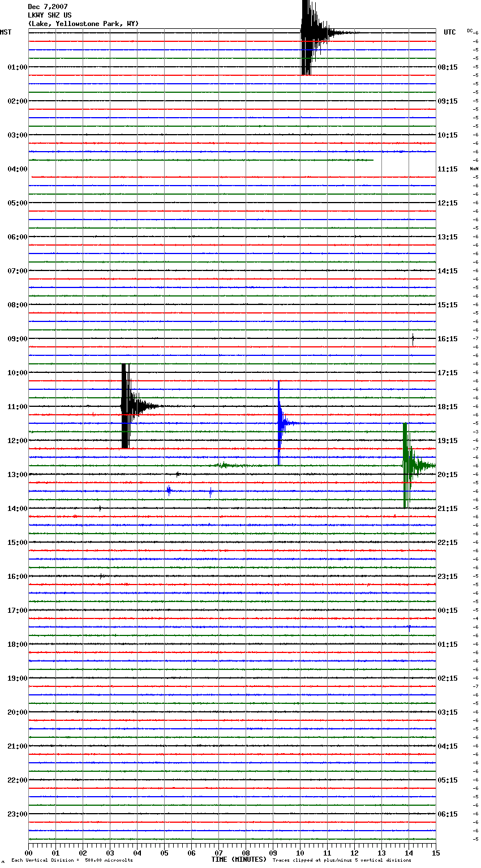Click the 'TIME (MINUTES)' axis title

pyautogui.click(x=239, y=860)
